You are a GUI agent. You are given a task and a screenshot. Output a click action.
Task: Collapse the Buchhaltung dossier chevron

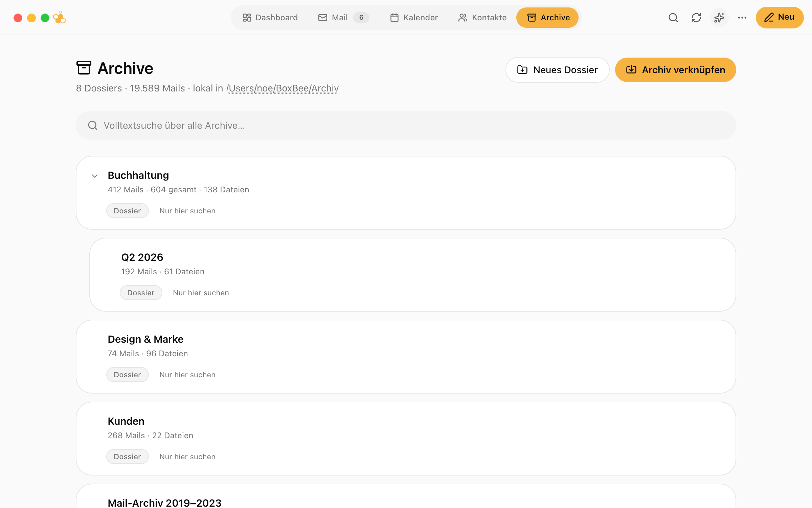[95, 176]
